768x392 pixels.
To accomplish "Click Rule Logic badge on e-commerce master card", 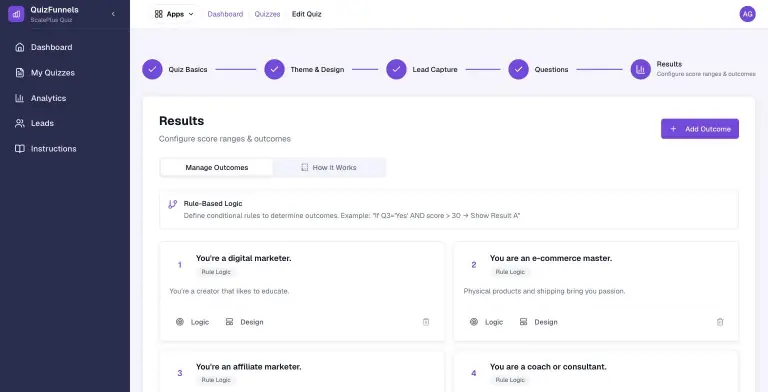I will pos(510,272).
